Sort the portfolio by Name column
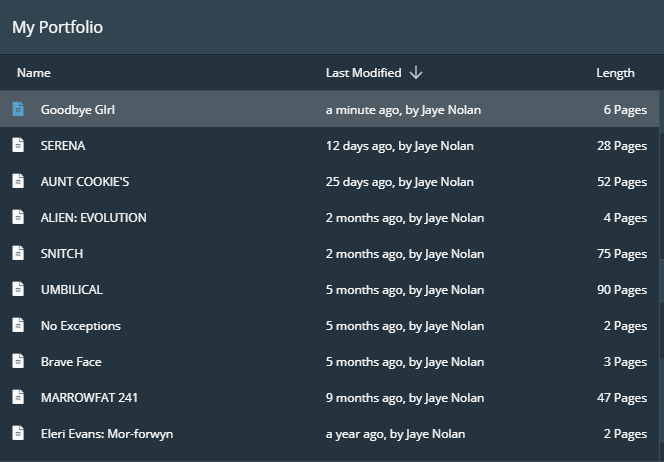The image size is (664, 462). (x=34, y=73)
